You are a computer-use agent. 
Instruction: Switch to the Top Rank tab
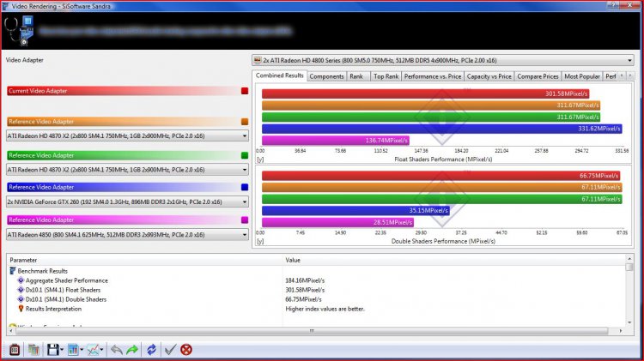386,76
